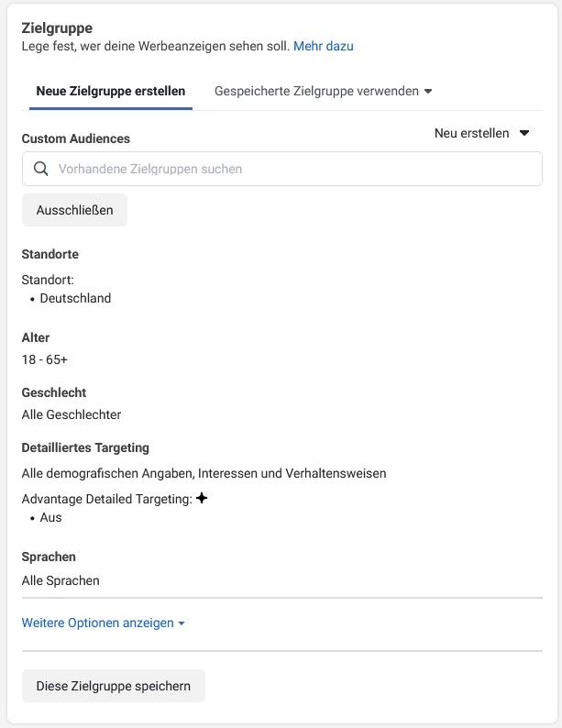Click the search magnifier icon
Image resolution: width=562 pixels, height=728 pixels.
click(x=41, y=169)
